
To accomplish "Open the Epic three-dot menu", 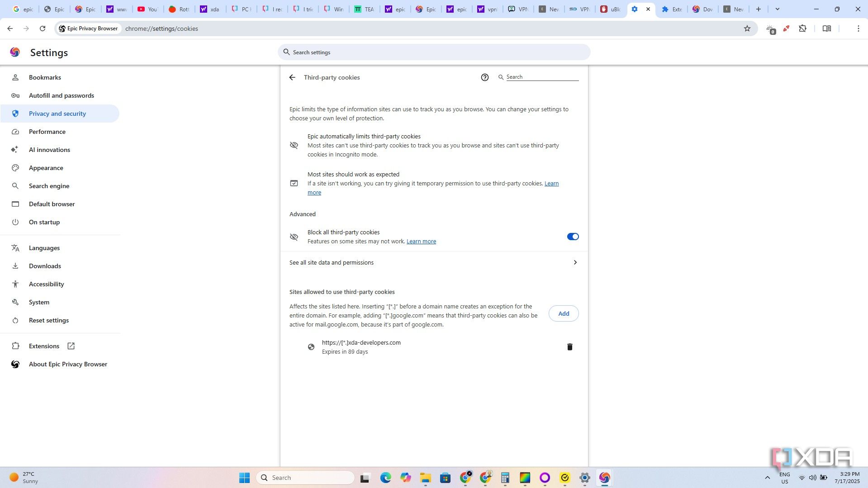I will click(858, 28).
